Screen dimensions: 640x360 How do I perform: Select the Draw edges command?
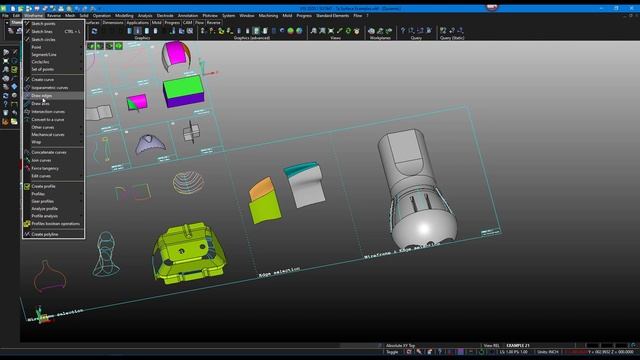pyautogui.click(x=53, y=96)
